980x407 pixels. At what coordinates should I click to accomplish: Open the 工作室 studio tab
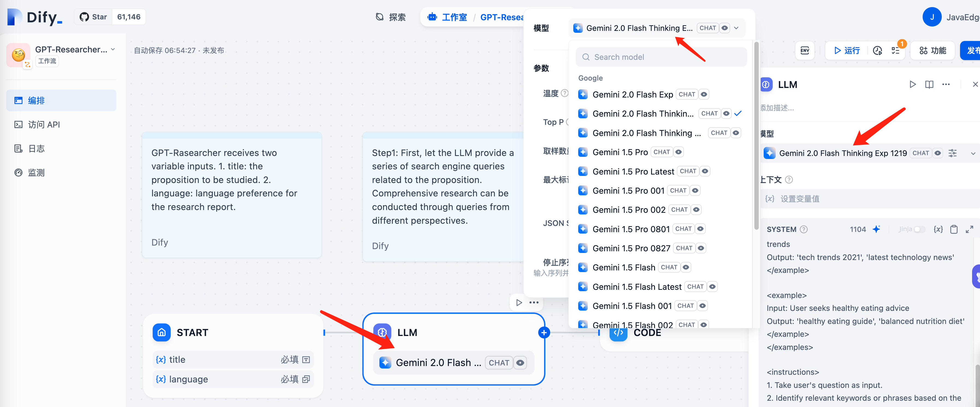tap(447, 17)
